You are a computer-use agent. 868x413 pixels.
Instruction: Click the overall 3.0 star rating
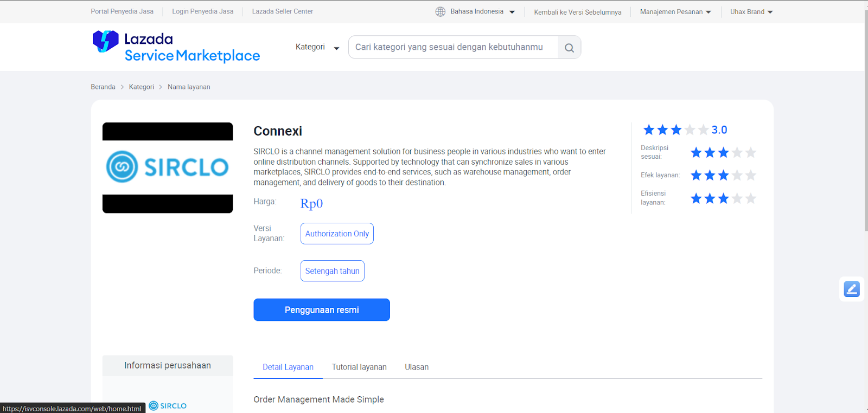point(685,130)
